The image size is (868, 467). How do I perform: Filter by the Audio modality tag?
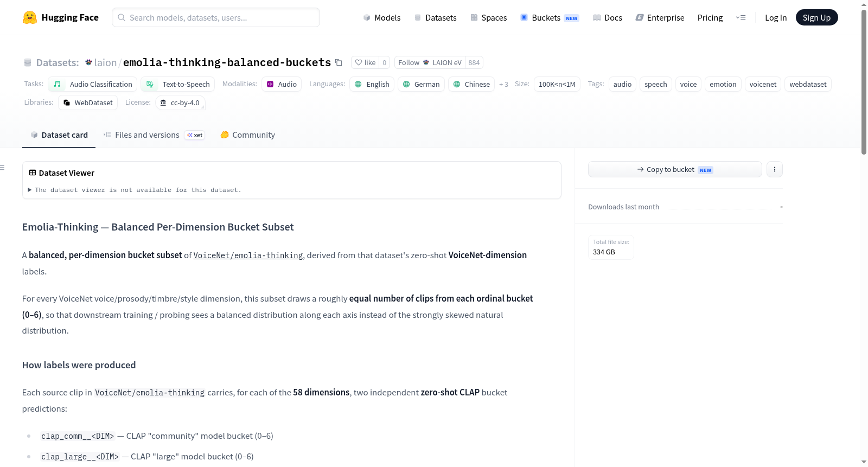point(282,84)
